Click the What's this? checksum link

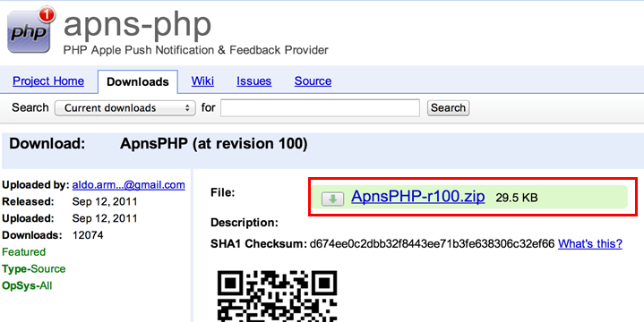[589, 244]
